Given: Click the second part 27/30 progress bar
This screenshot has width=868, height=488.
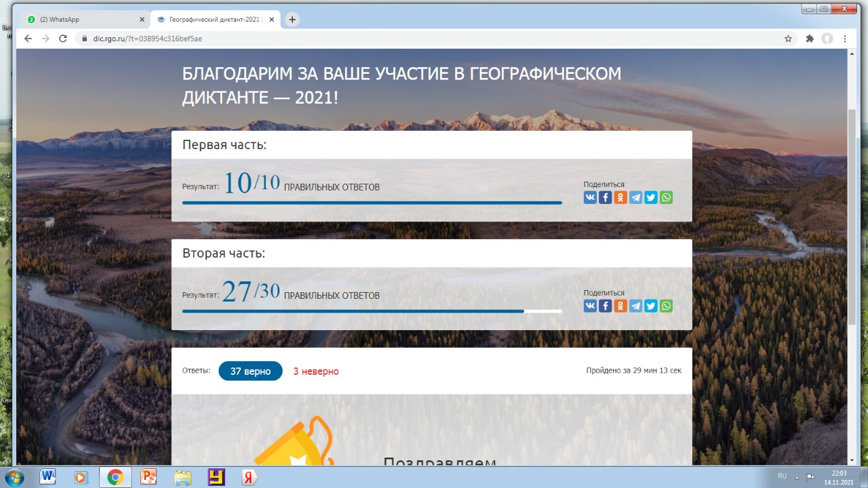Looking at the screenshot, I should pyautogui.click(x=372, y=311).
